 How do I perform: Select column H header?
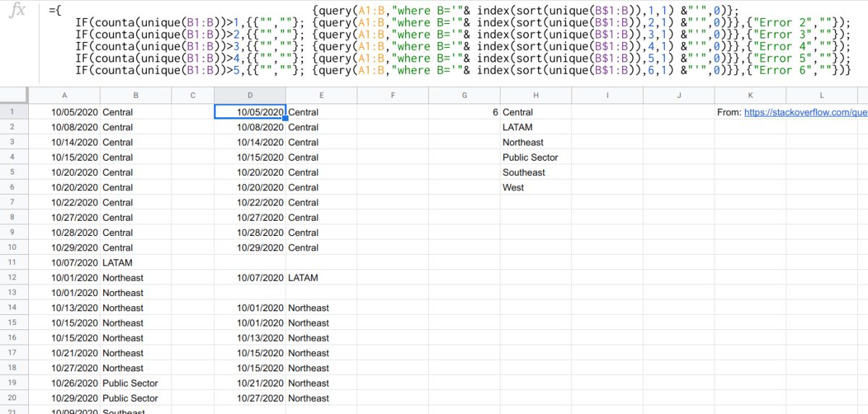(x=537, y=96)
